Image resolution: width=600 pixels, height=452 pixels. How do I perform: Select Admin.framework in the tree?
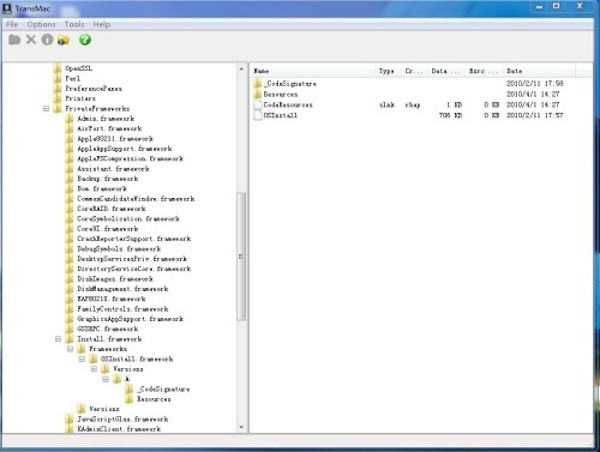click(x=106, y=119)
